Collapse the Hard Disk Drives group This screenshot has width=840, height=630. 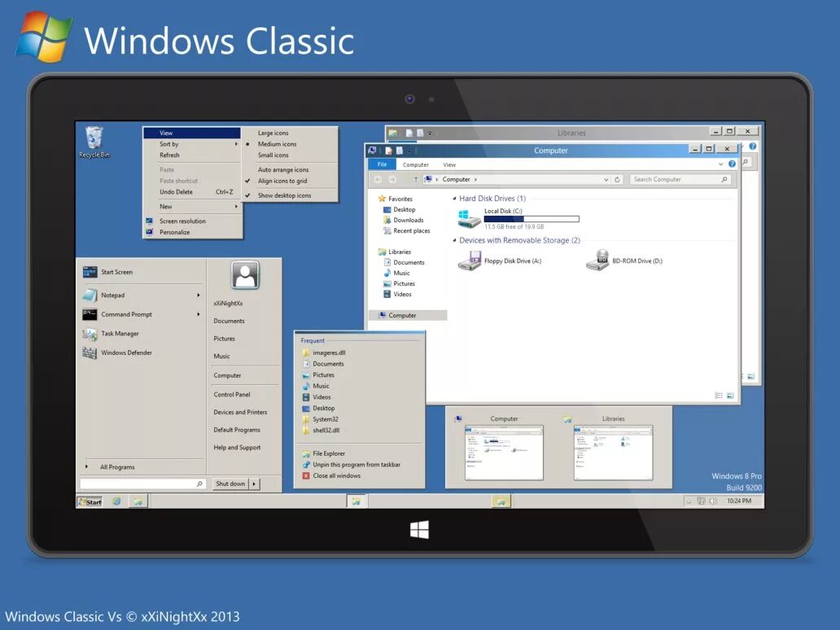455,199
